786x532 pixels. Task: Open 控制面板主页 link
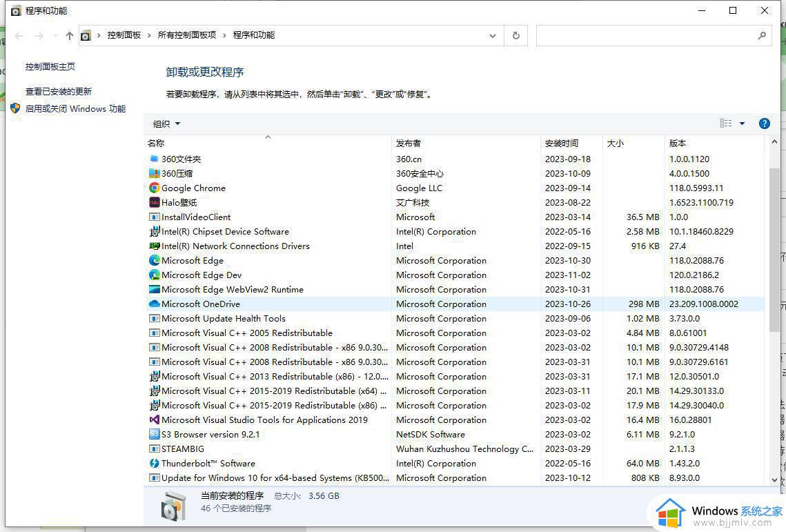click(50, 67)
